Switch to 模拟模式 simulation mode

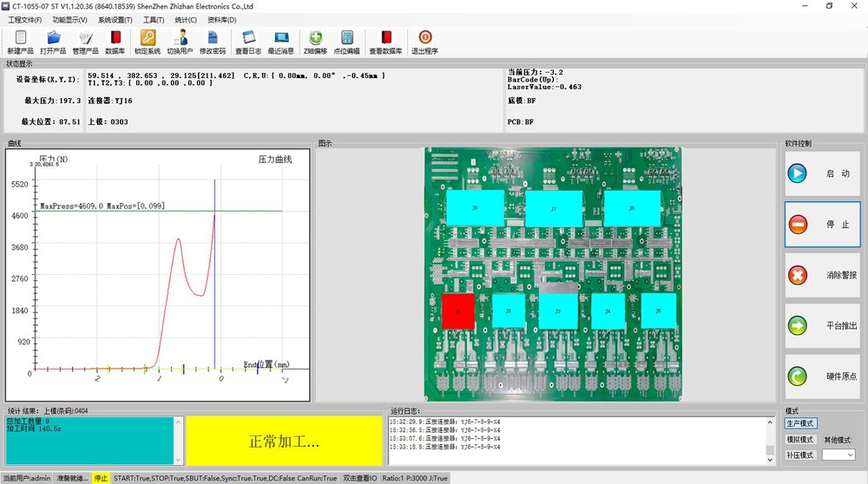click(x=800, y=440)
